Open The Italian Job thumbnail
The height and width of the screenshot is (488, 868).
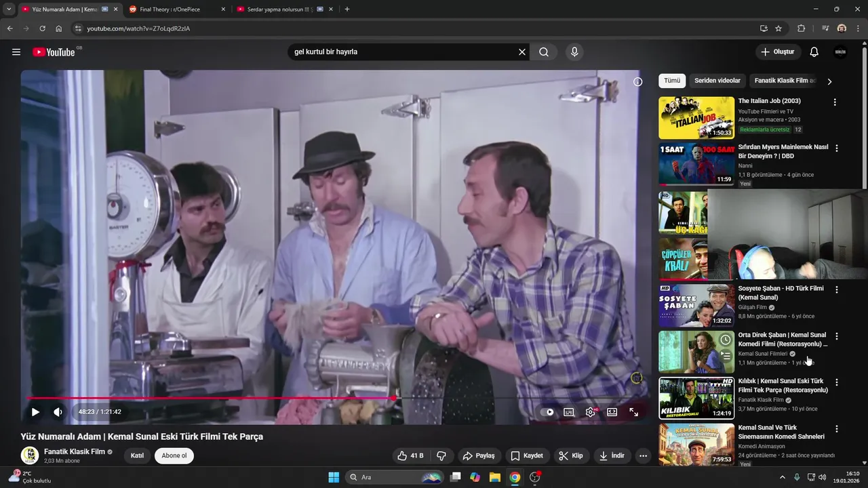[x=696, y=118]
